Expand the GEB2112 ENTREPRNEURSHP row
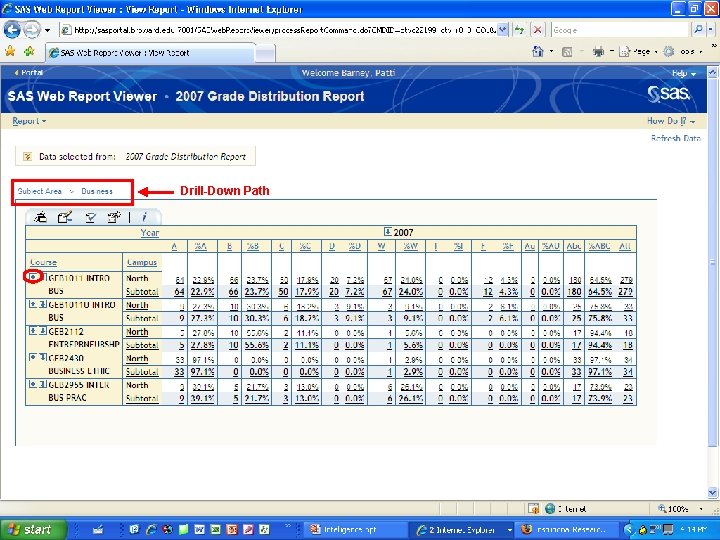 click(x=33, y=331)
